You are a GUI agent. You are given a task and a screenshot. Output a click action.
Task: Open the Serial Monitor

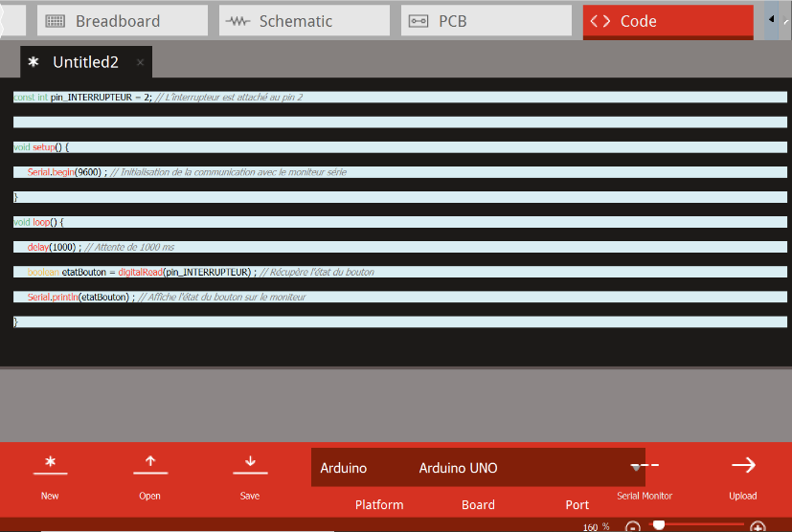[645, 476]
